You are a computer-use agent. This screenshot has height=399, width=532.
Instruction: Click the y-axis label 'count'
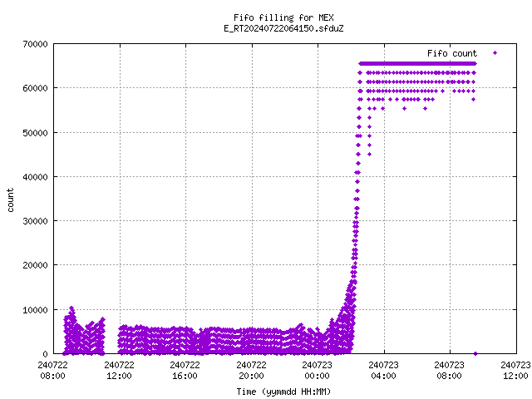pyautogui.click(x=11, y=200)
